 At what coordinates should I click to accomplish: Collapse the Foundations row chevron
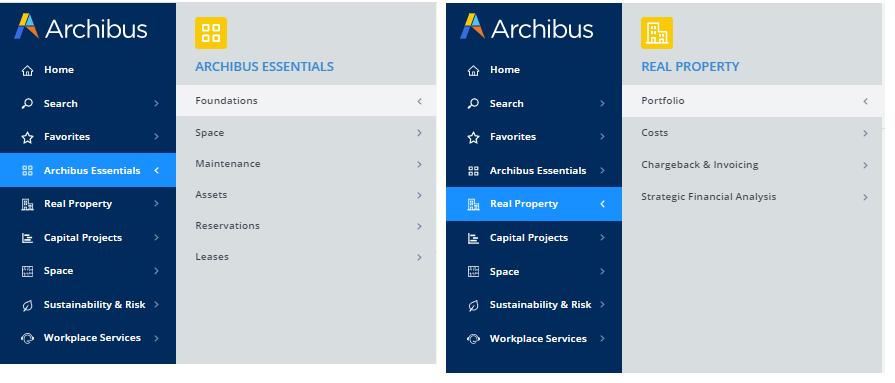pos(419,101)
